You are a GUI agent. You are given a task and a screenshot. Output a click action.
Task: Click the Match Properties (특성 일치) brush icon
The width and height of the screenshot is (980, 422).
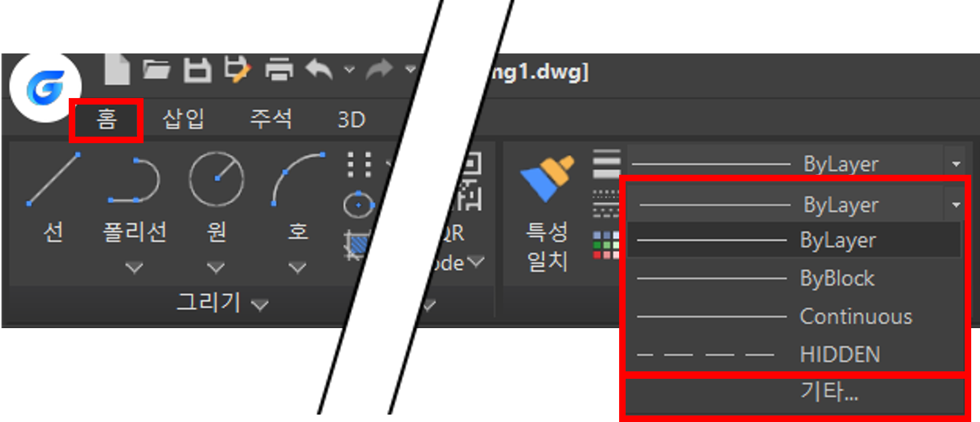click(x=547, y=178)
